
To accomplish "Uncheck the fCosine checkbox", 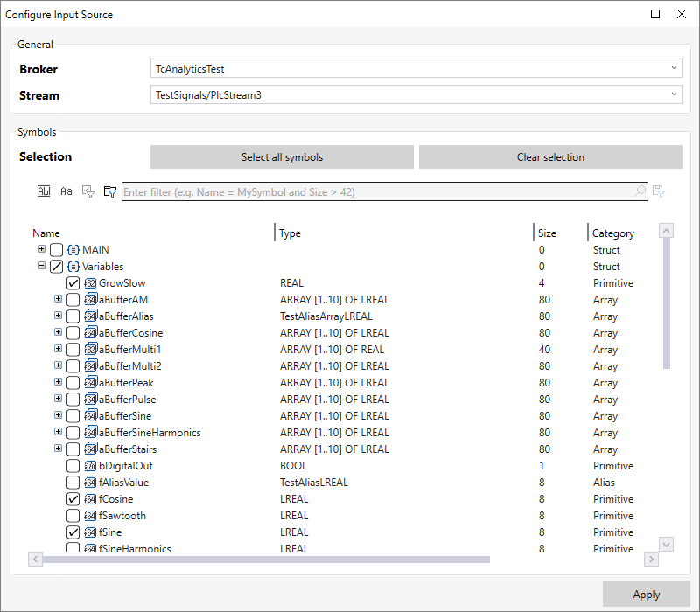I will click(x=73, y=499).
